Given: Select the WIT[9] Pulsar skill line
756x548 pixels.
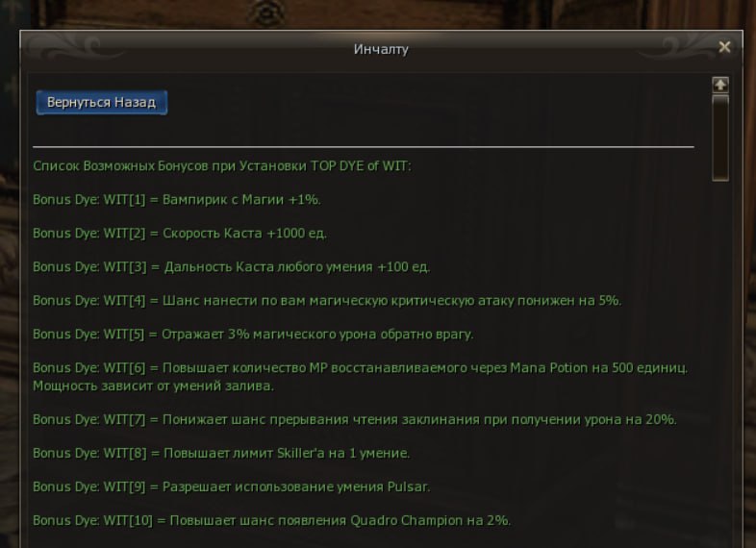Looking at the screenshot, I should point(231,486).
